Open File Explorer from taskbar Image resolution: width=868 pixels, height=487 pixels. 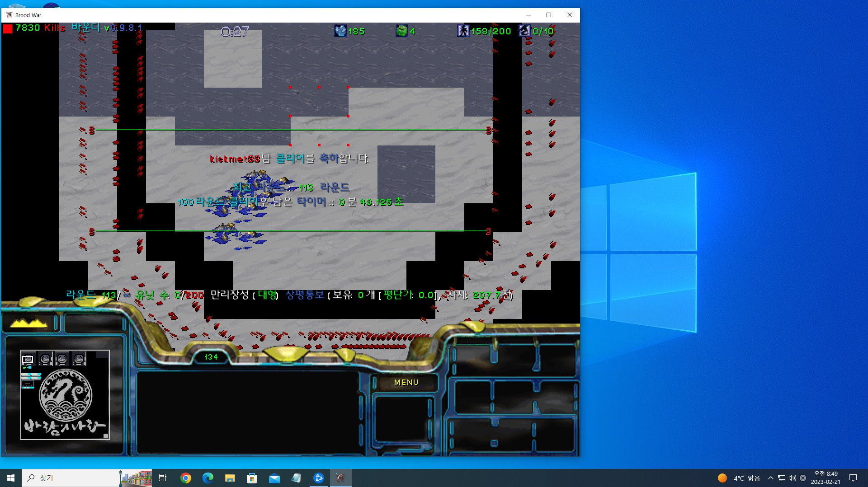pos(230,478)
